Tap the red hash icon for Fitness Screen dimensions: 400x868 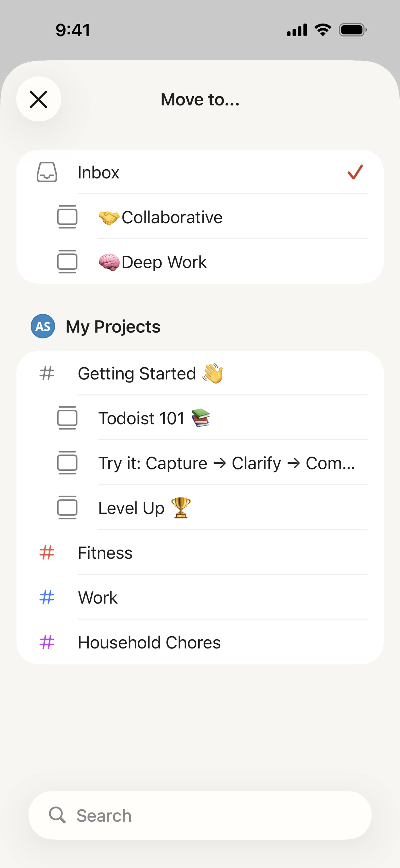point(47,553)
